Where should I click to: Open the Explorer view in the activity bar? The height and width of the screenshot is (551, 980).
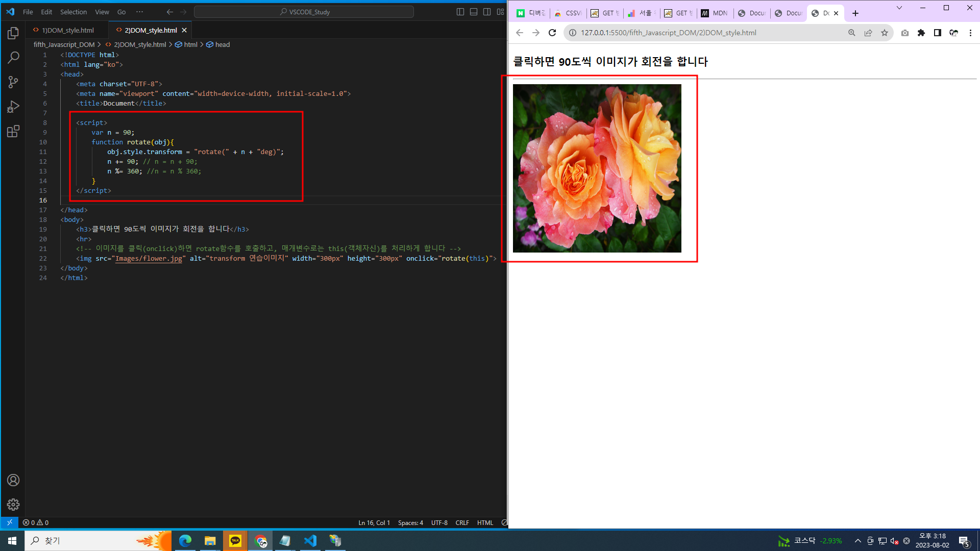13,33
